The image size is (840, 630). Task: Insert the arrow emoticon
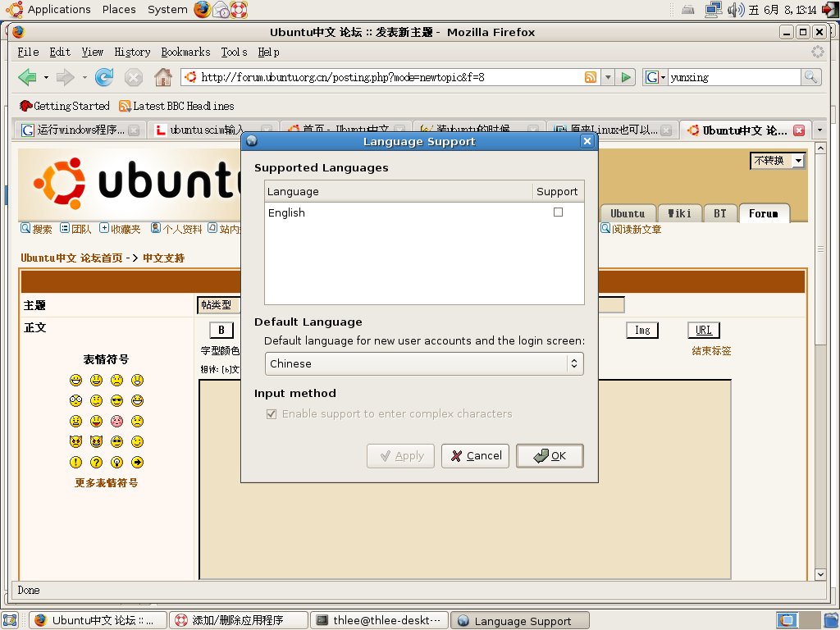pyautogui.click(x=138, y=463)
